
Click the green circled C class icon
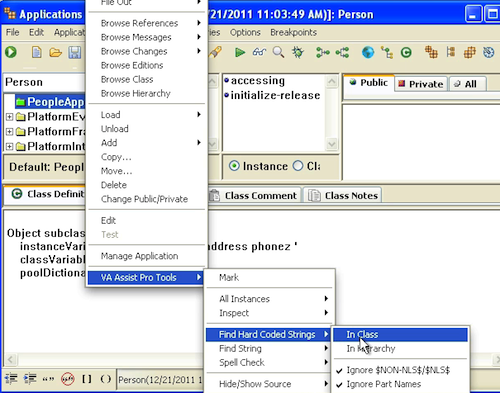point(406,52)
